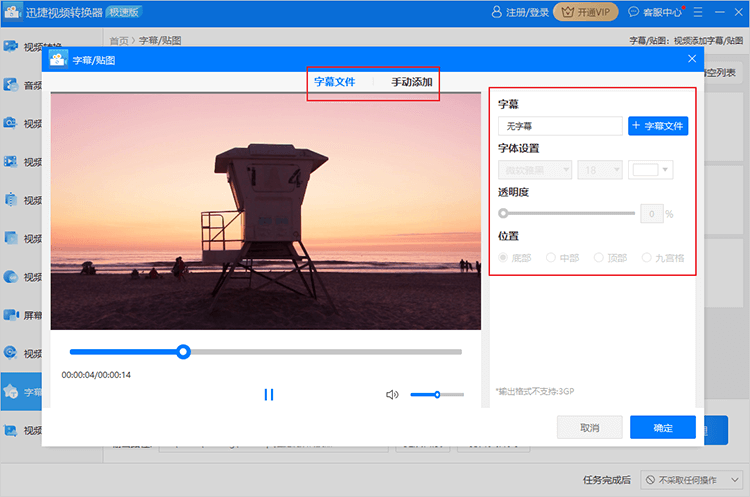
Task: Select 底部 position radio button
Action: point(504,258)
